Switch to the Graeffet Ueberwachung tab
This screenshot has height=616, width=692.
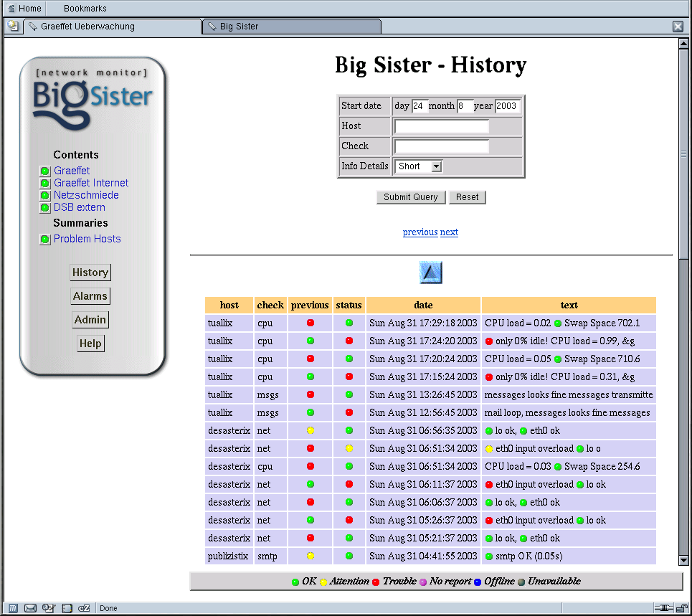point(113,27)
